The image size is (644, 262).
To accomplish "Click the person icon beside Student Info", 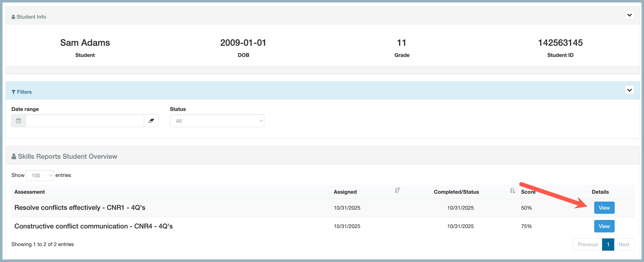I will [13, 17].
